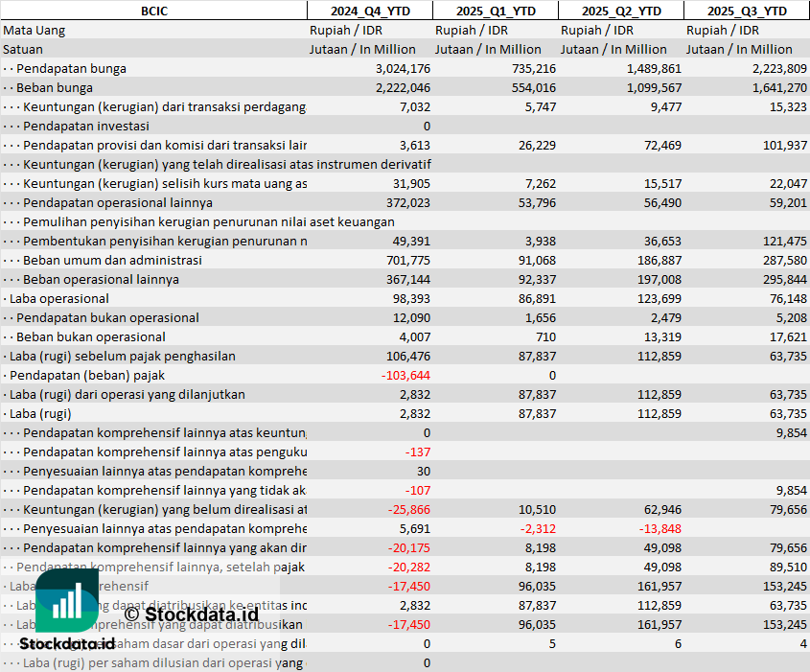
Task: Select Pendapatan bunga value 3,024,176
Action: click(x=403, y=69)
